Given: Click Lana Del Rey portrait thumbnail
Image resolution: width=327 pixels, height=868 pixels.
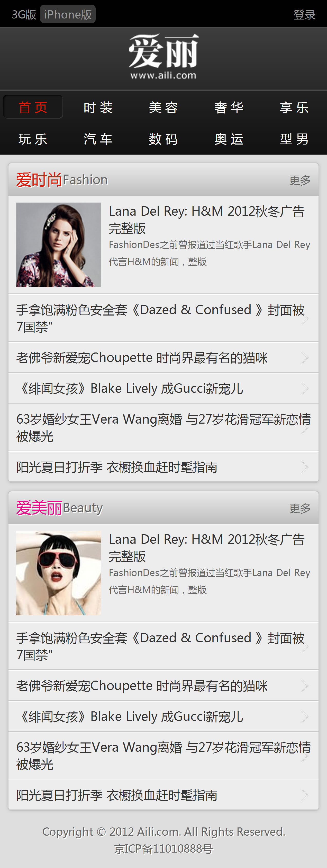Looking at the screenshot, I should pos(59,245).
